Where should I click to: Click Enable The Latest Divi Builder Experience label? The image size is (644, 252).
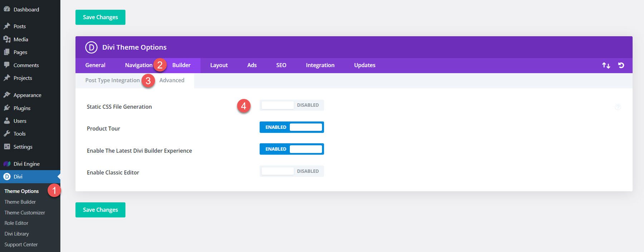139,151
